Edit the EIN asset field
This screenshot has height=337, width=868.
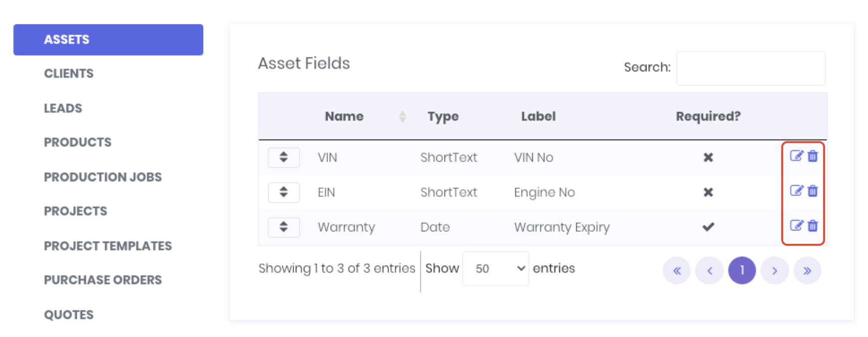point(796,191)
